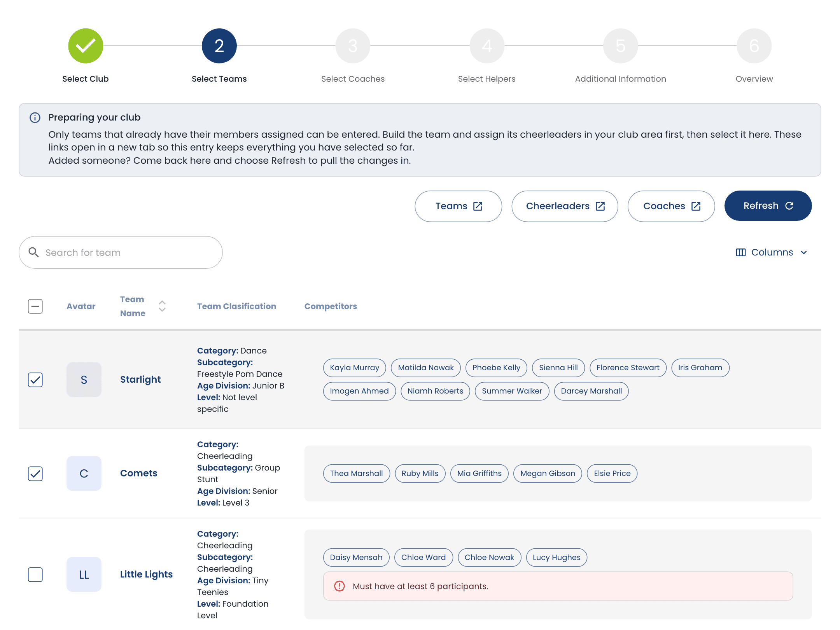Click the Lucy Hughes competitor chip
Viewport: 840px width, 630px height.
click(x=556, y=558)
